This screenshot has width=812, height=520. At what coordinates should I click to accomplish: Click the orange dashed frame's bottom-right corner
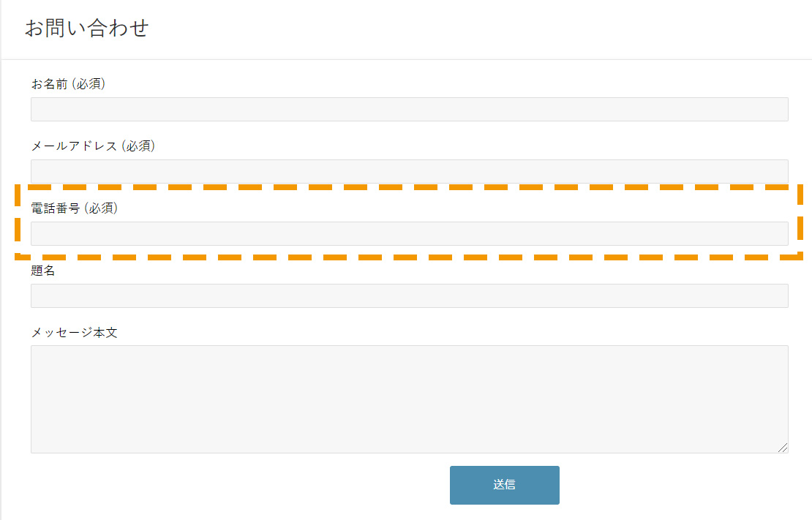coord(801,256)
